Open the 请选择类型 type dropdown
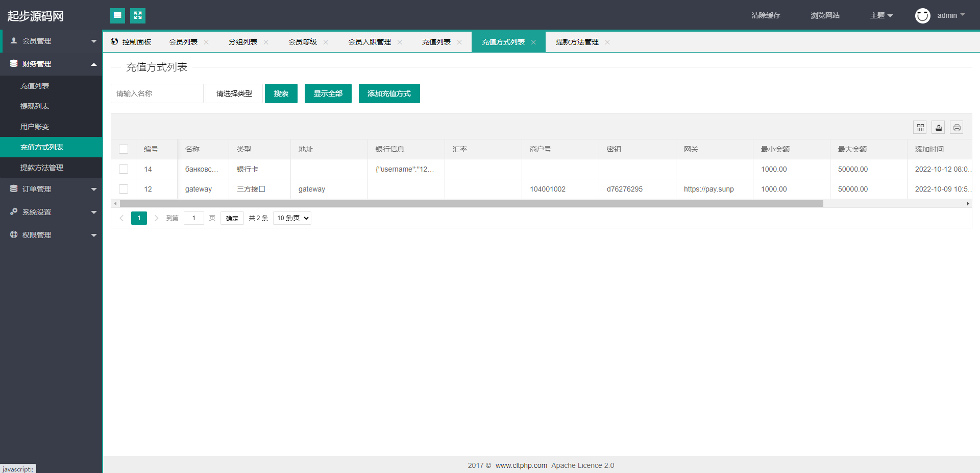The height and width of the screenshot is (473, 980). click(x=234, y=93)
